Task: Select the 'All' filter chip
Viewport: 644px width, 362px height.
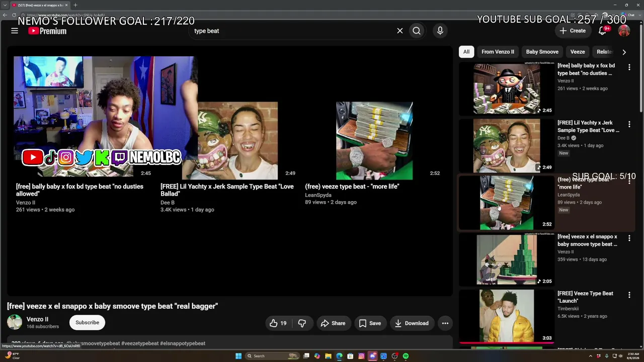Action: point(466,52)
